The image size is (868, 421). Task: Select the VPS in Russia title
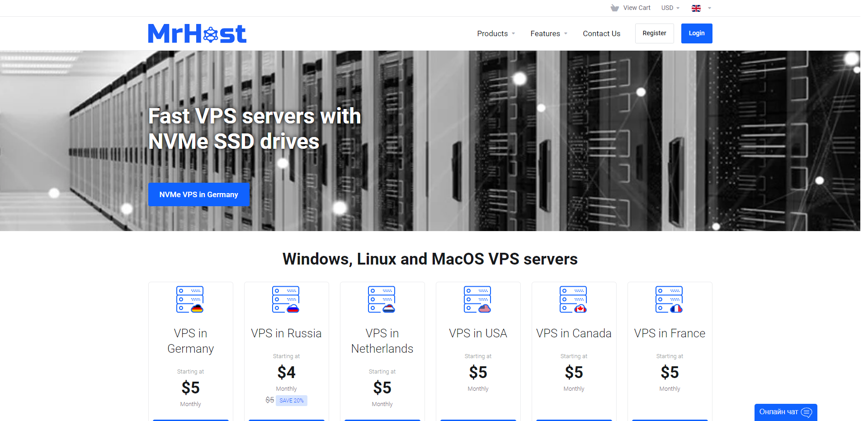tap(286, 333)
